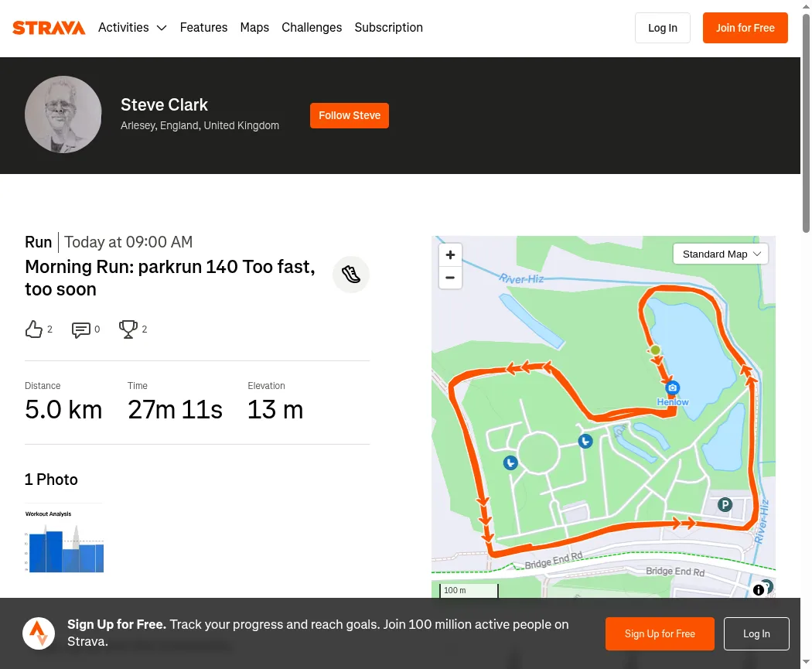Image resolution: width=812 pixels, height=669 pixels.
Task: View achievements trophy icon
Action: pyautogui.click(x=128, y=329)
